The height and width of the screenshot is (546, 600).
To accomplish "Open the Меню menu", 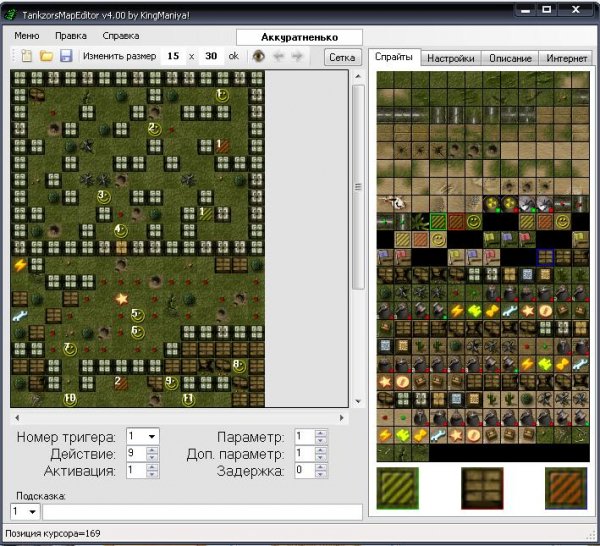I will (x=27, y=36).
